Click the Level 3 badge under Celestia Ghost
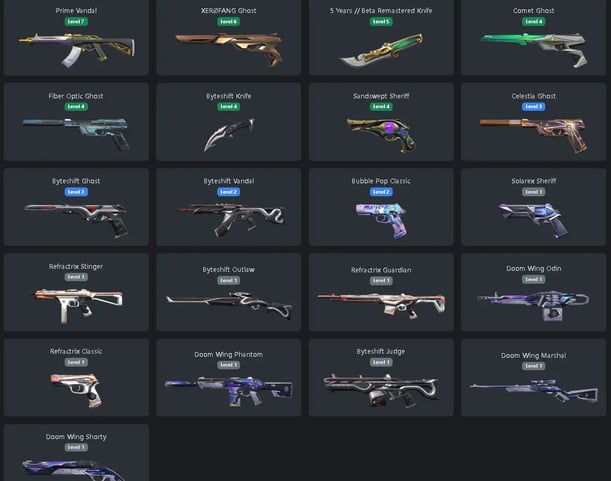The image size is (611, 481). [x=533, y=106]
